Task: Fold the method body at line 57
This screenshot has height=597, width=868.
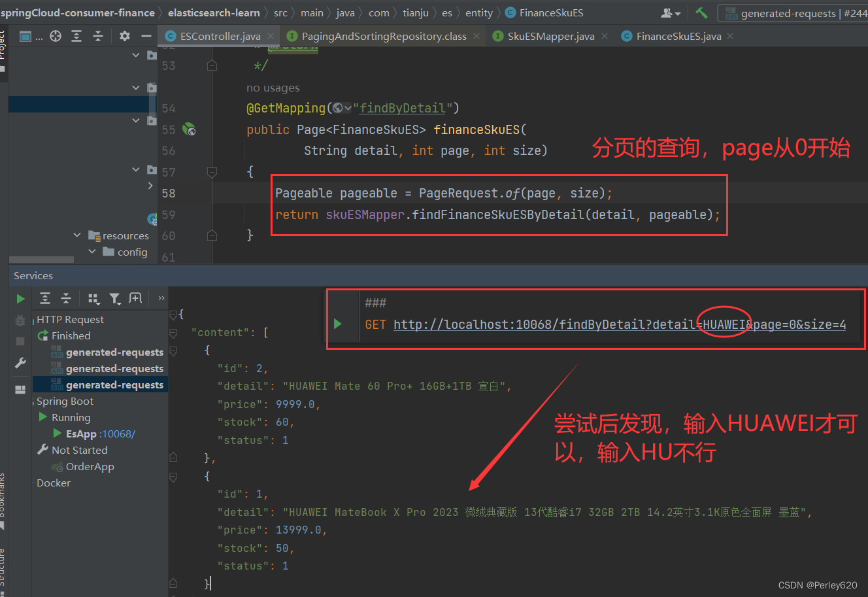Action: tap(212, 172)
